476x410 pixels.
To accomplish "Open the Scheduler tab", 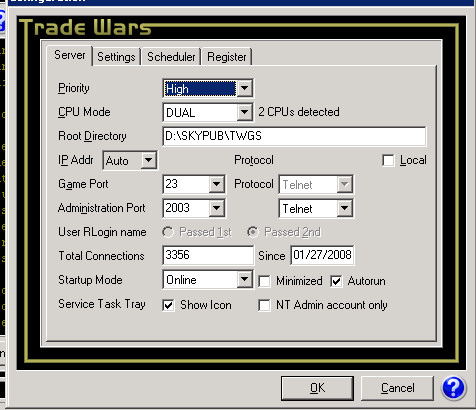I will tap(171, 57).
